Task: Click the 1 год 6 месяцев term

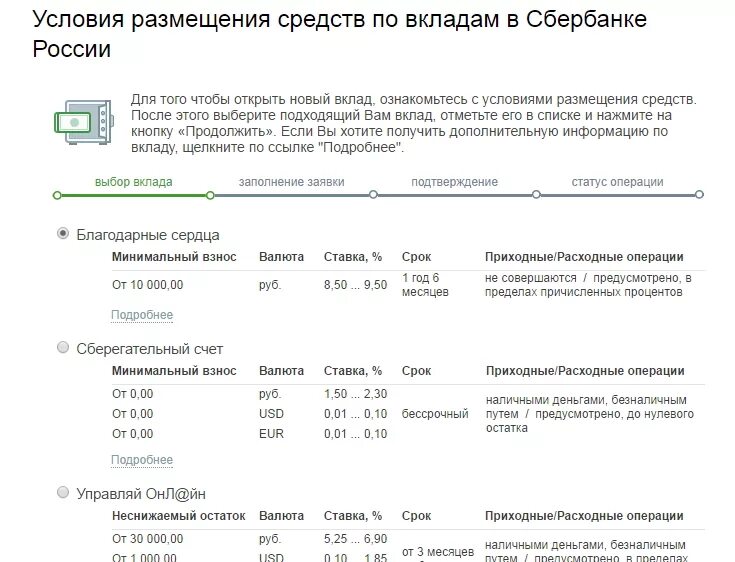Action: tap(425, 285)
